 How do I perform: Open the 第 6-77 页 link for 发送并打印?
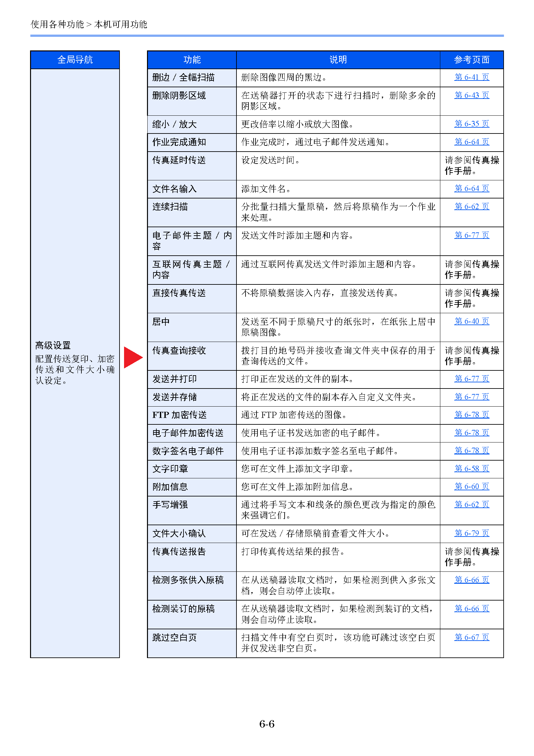coord(471,379)
